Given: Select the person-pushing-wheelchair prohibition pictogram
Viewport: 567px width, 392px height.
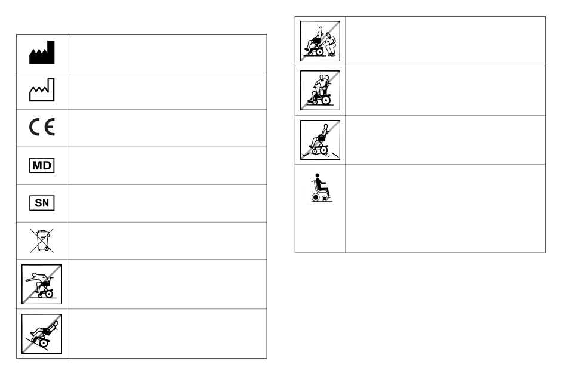Looking at the screenshot, I should pyautogui.click(x=321, y=41).
